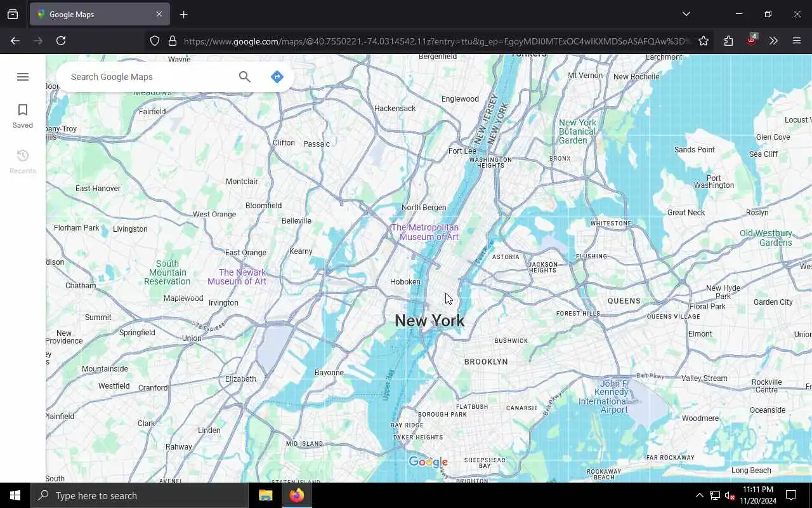Click the Livingston label on the map

click(130, 229)
